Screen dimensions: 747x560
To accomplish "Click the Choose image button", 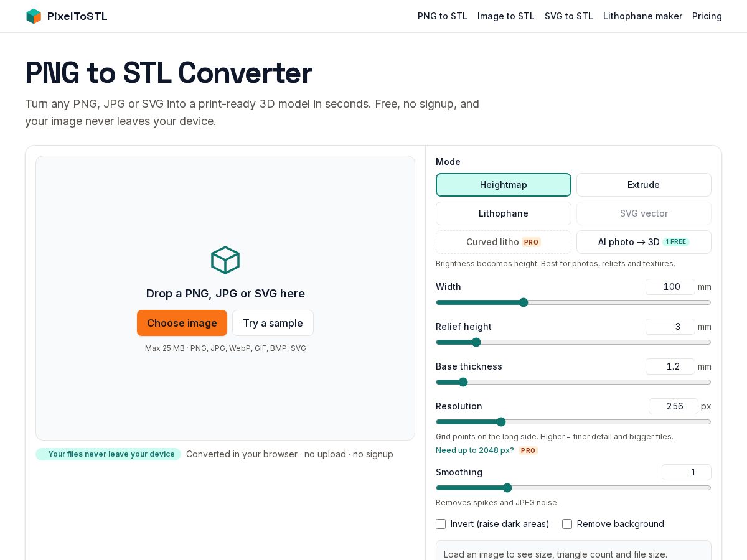I will click(182, 323).
